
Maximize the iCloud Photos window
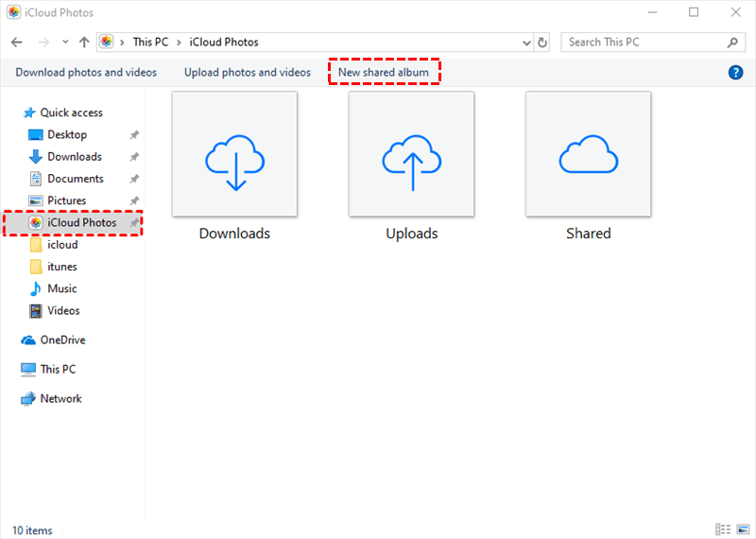point(694,12)
